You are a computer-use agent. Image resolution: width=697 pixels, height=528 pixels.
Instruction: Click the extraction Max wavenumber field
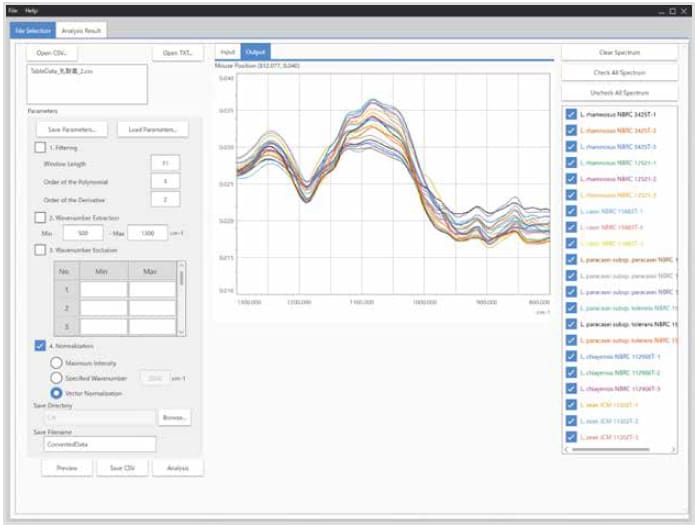[x=148, y=233]
